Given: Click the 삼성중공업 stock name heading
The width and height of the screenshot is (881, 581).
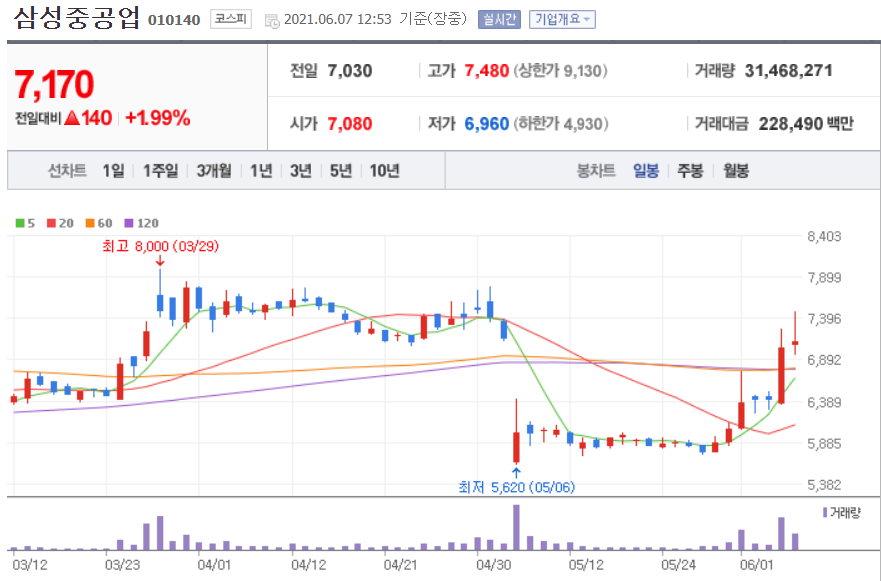Looking at the screenshot, I should click(x=76, y=18).
